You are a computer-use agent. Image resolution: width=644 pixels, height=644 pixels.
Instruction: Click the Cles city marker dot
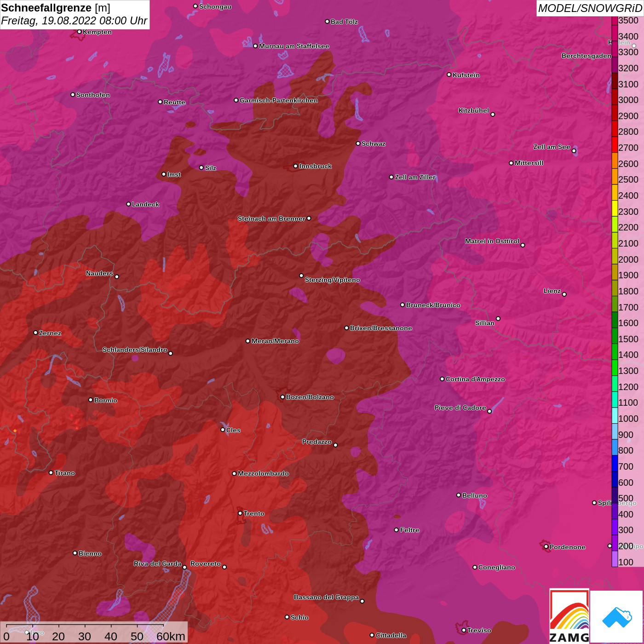pos(223,430)
